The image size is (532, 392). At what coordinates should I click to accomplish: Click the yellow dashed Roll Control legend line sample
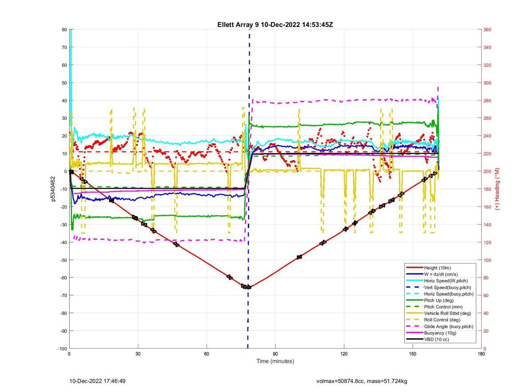414,320
